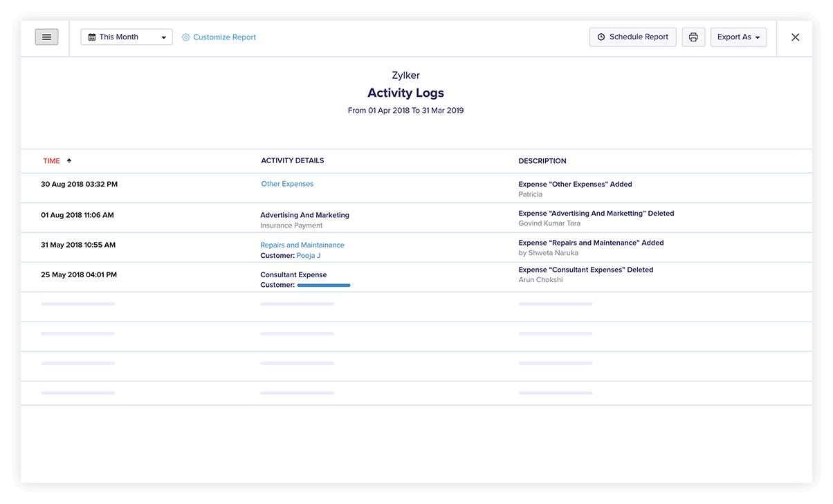Image resolution: width=833 pixels, height=504 pixels.
Task: Click the user name Patricia
Action: click(531, 194)
